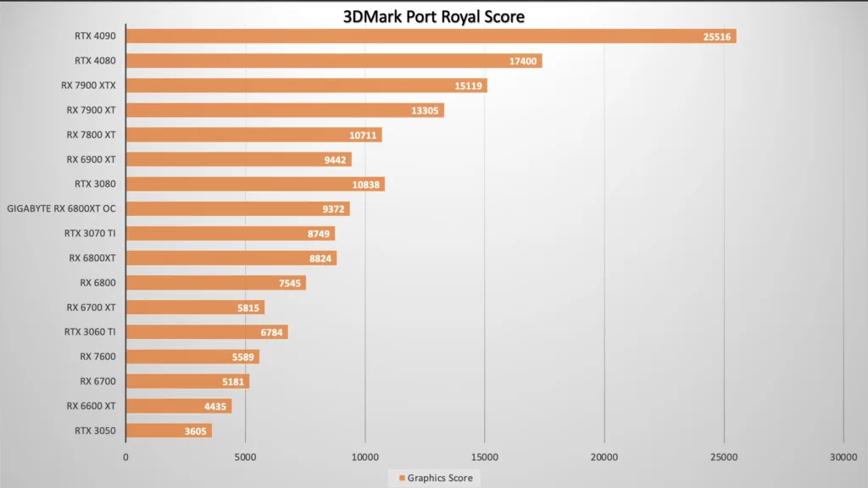Select the 3DMark Port Royal Score title
The width and height of the screenshot is (868, 488).
click(433, 15)
